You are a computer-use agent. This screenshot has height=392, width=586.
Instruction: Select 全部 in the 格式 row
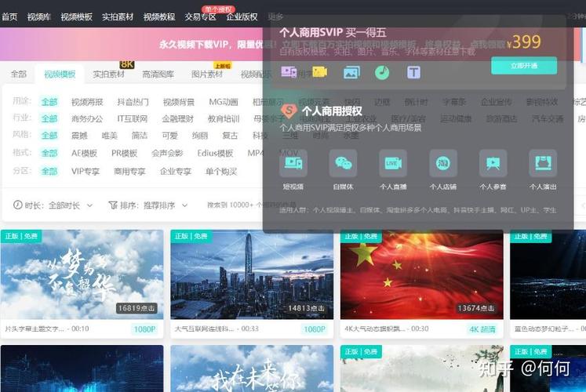click(49, 153)
